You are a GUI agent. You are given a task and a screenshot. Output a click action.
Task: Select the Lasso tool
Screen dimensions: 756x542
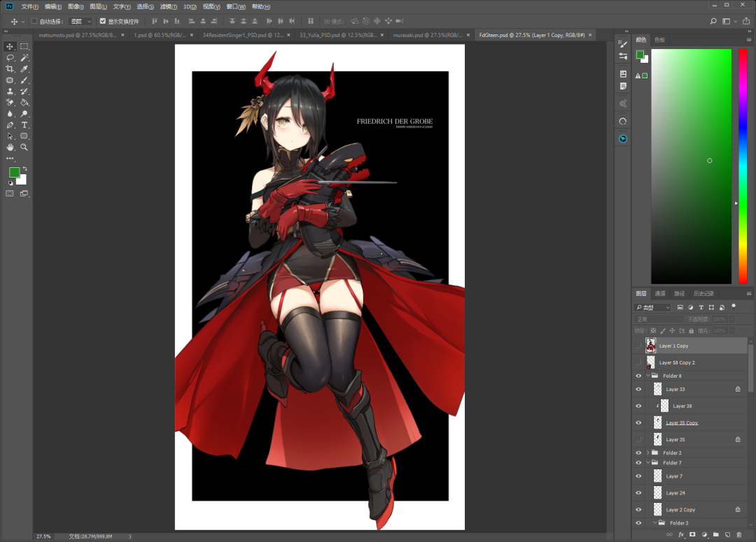(10, 58)
